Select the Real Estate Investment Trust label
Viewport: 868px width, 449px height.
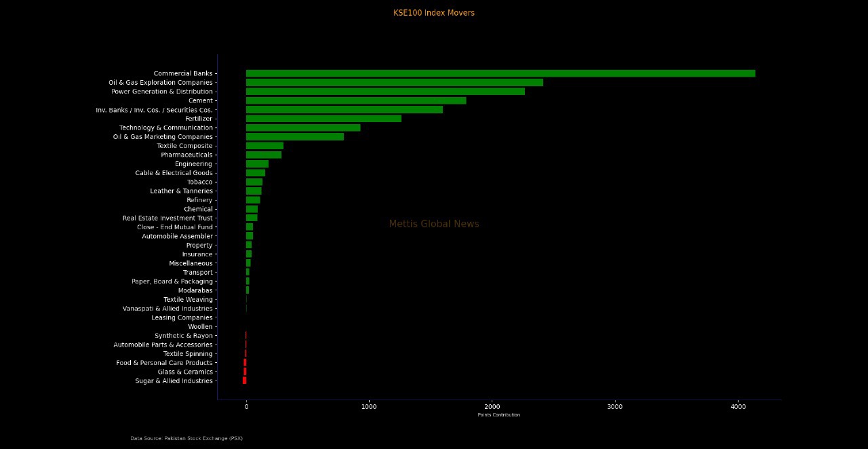coord(167,218)
